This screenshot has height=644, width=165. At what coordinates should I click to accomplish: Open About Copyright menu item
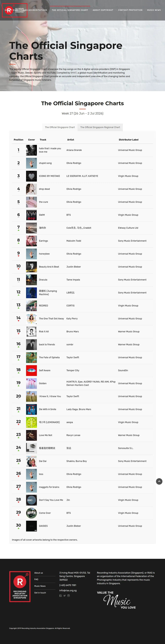(x=103, y=10)
